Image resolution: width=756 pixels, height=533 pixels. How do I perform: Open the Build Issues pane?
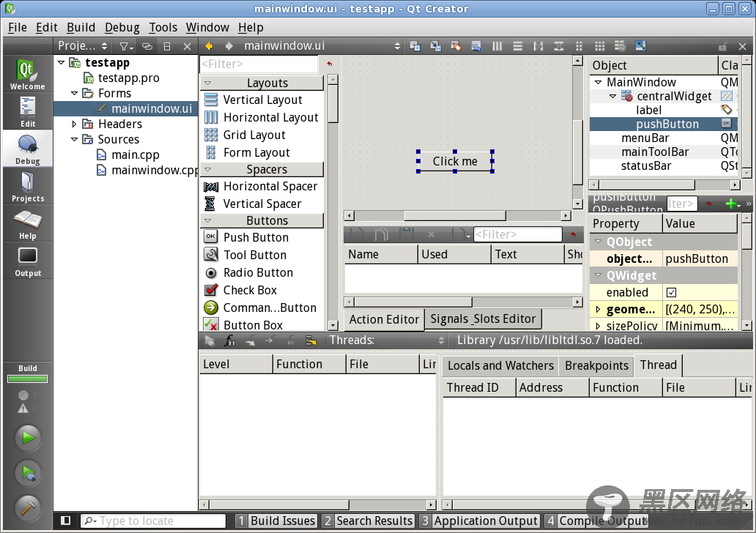click(276, 521)
